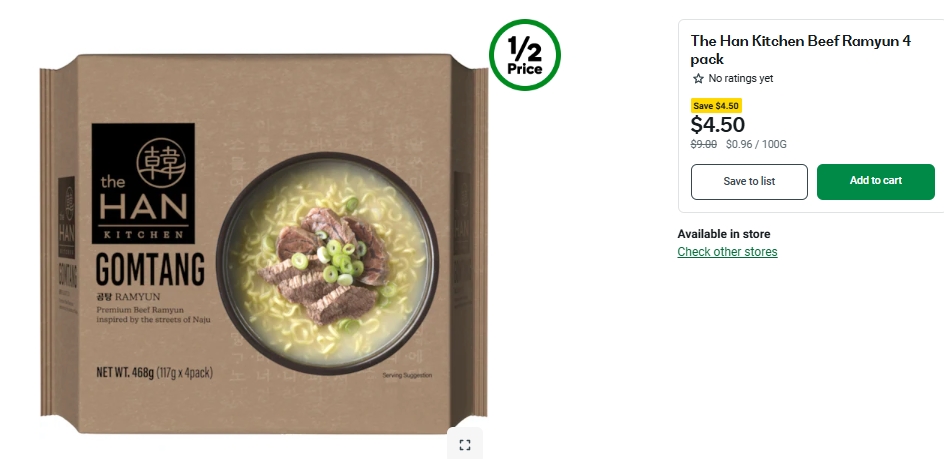Click the NET WT. 468g text on package
The width and height of the screenshot is (944, 459).
(154, 372)
